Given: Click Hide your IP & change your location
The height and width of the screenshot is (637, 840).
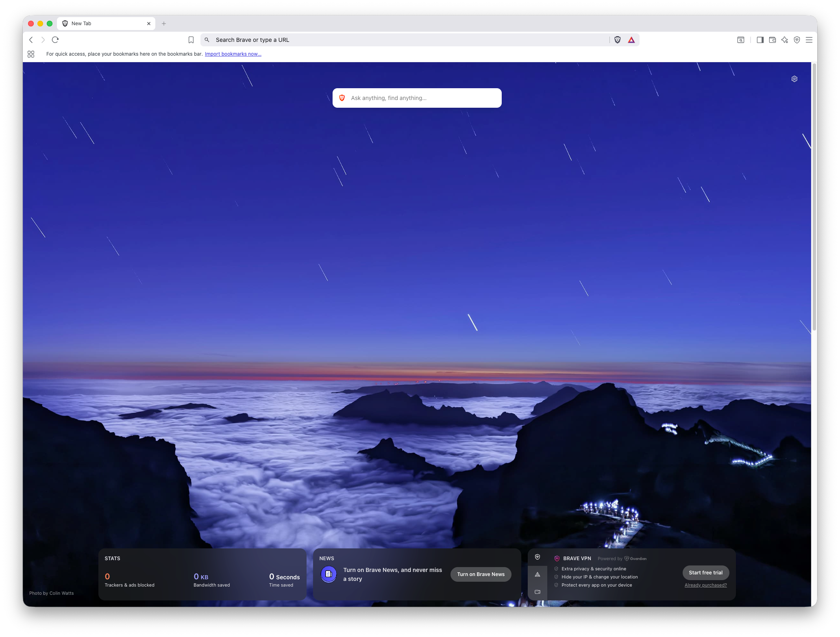Looking at the screenshot, I should point(600,577).
